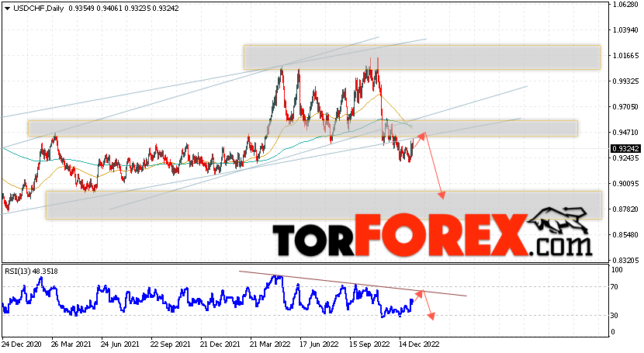Select the 0.85480 price axis label

pyautogui.click(x=625, y=235)
